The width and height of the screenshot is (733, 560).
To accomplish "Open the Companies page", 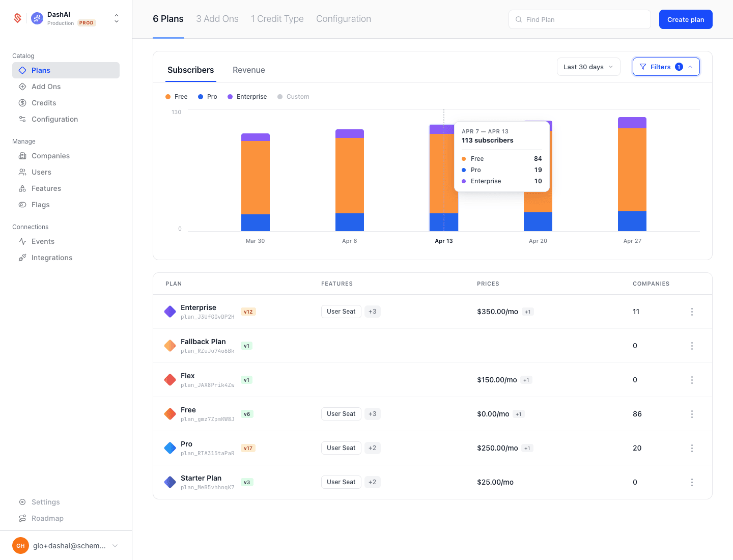I will [x=66, y=156].
